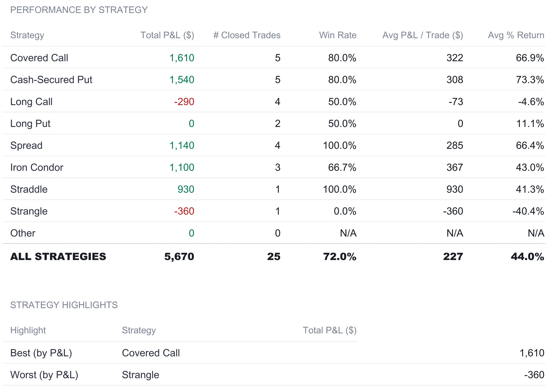Click the Highlight column header
The image size is (548, 392).
[28, 330]
